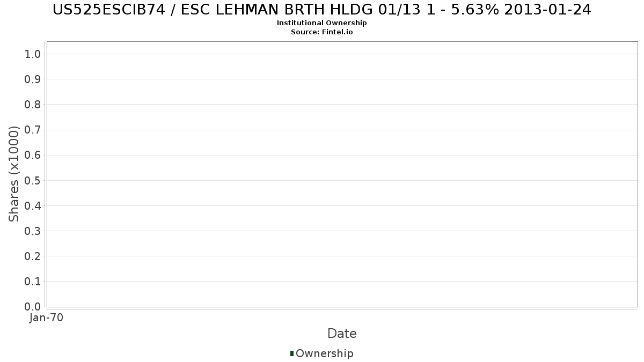Select the chart title text
This screenshot has width=644, height=362.
[x=322, y=10]
